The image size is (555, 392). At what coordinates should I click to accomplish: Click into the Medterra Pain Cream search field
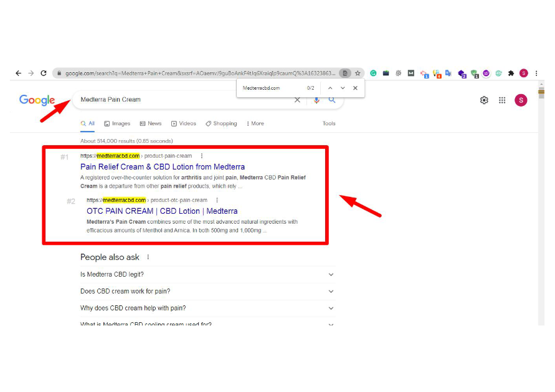click(181, 100)
